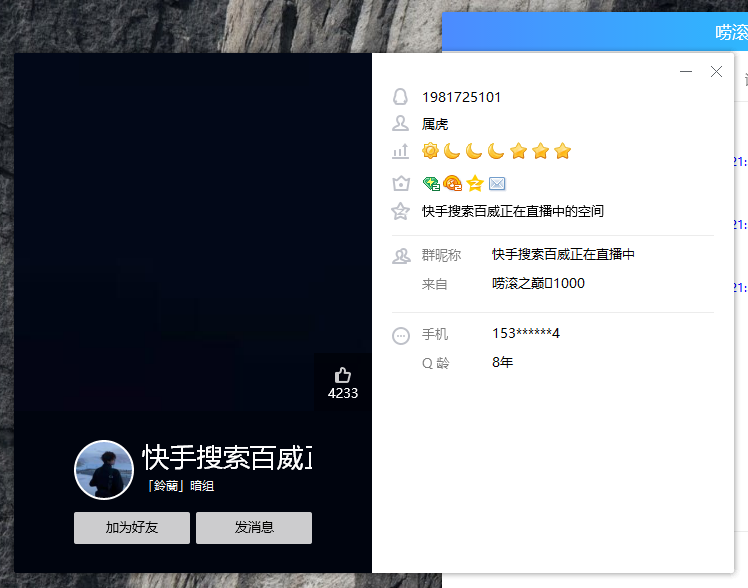The image size is (748, 588).
Task: Click the profile avatar photo
Action: 104,470
